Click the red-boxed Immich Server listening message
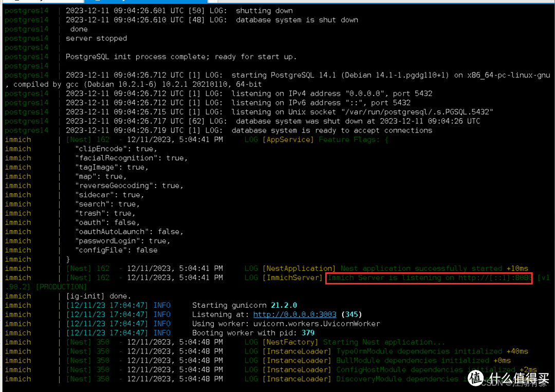 pos(429,277)
